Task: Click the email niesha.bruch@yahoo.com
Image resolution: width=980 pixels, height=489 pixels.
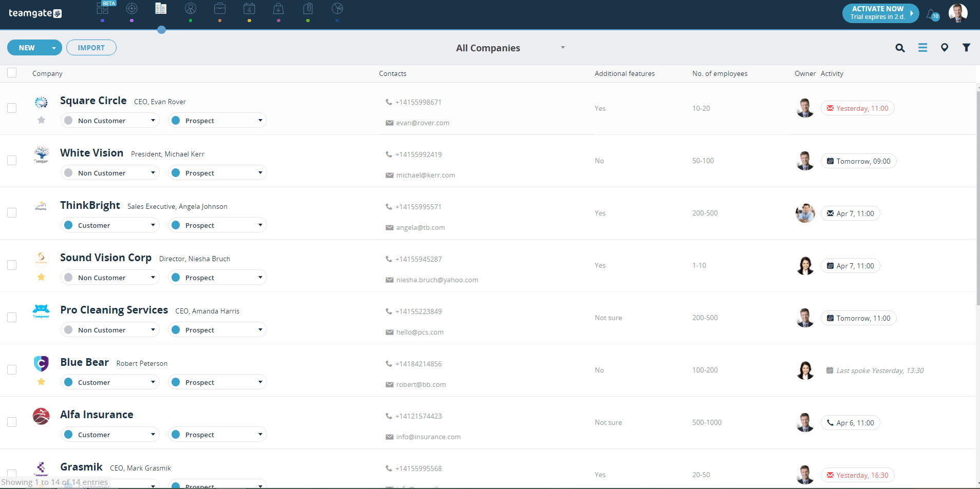Action: coord(437,280)
